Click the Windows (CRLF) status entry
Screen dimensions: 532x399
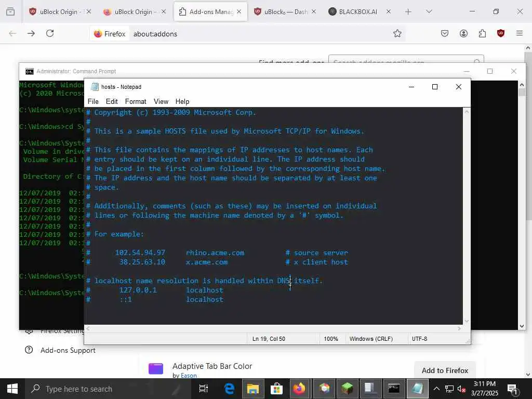tap(371, 339)
